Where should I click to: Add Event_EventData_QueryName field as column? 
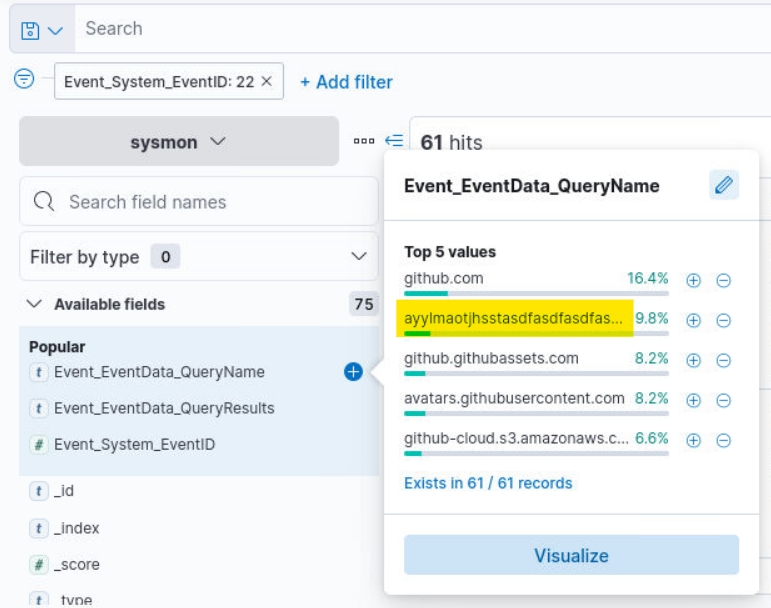(353, 372)
